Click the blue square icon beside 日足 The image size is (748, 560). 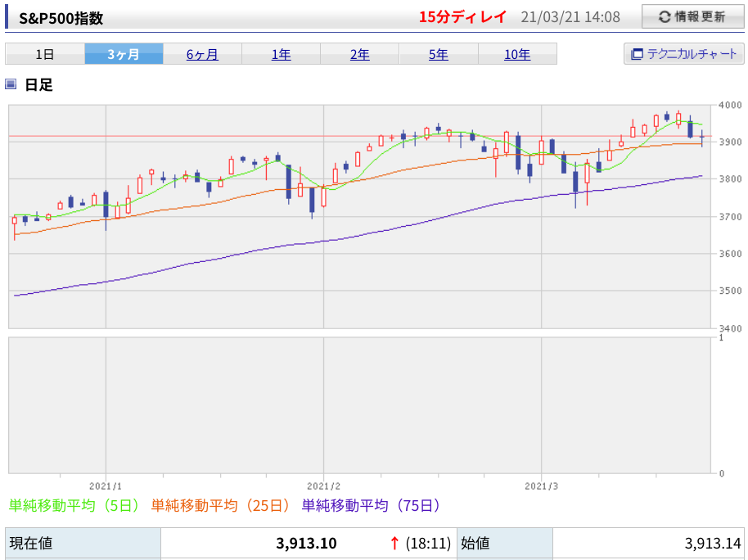pyautogui.click(x=11, y=84)
